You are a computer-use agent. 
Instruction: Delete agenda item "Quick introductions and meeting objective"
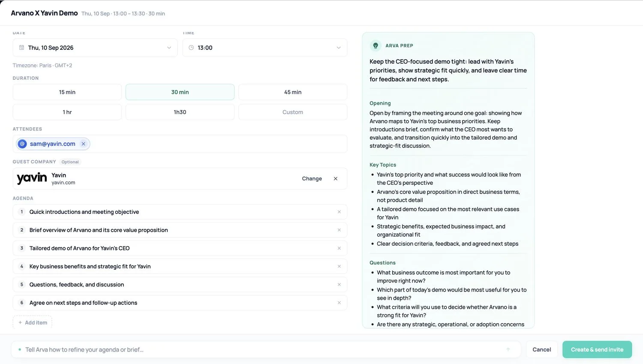pyautogui.click(x=339, y=212)
